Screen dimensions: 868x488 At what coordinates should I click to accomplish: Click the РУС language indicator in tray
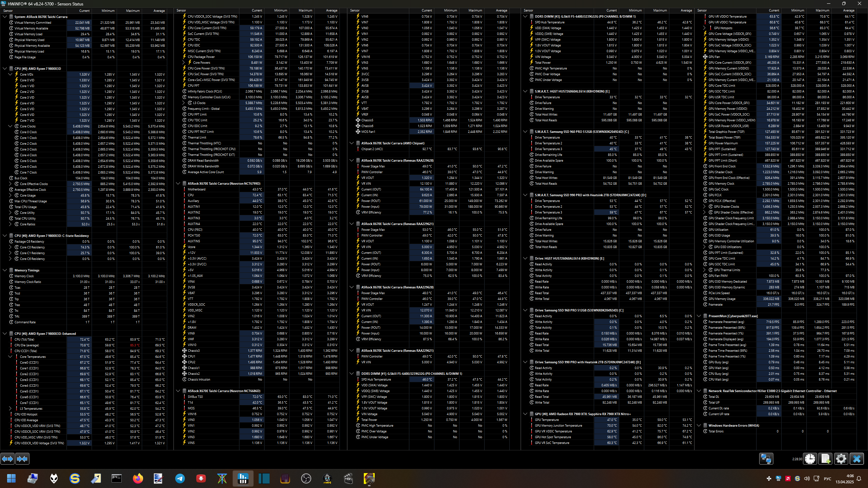tap(827, 479)
